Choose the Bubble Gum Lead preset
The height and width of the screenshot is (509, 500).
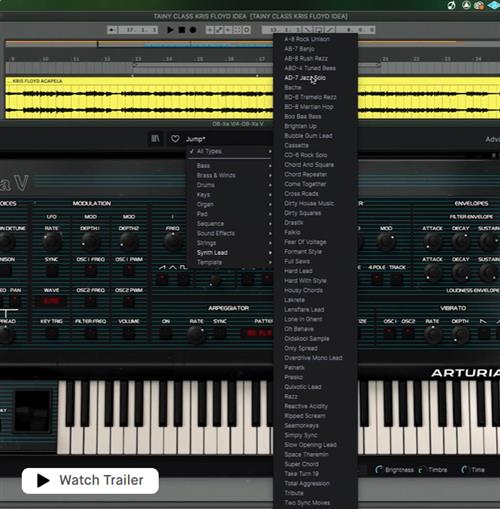[x=315, y=136]
